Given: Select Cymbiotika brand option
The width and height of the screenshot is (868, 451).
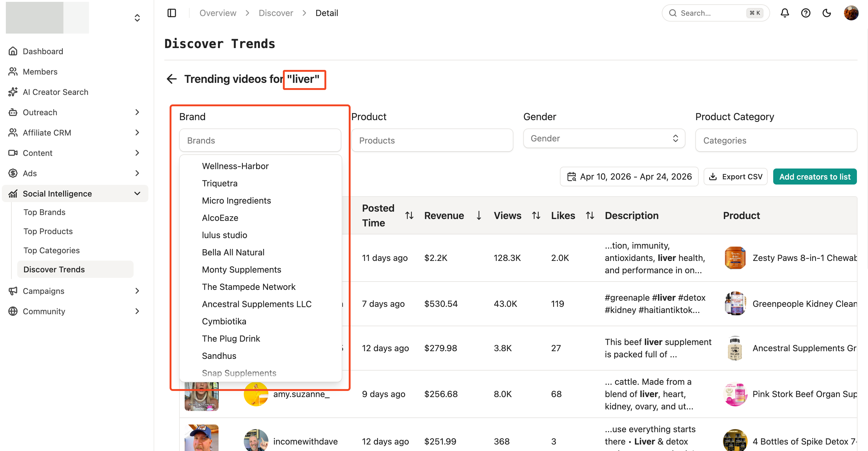Looking at the screenshot, I should (x=224, y=321).
